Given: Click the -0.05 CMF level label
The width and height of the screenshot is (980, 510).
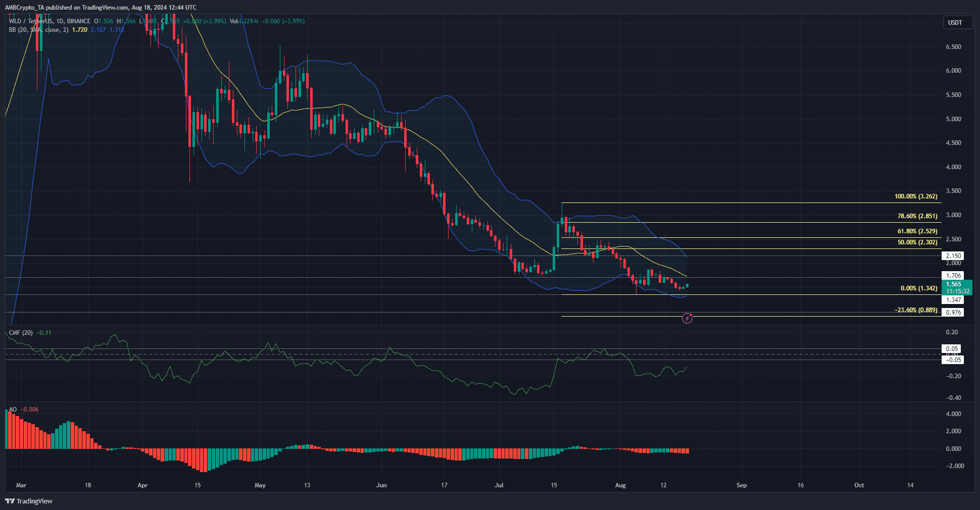Looking at the screenshot, I should click(x=953, y=360).
